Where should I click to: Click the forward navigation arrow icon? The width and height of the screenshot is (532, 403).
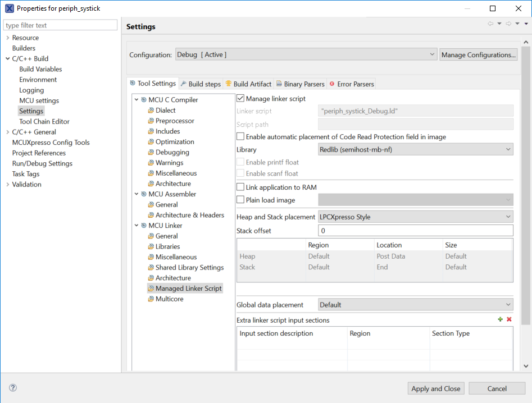(x=508, y=24)
